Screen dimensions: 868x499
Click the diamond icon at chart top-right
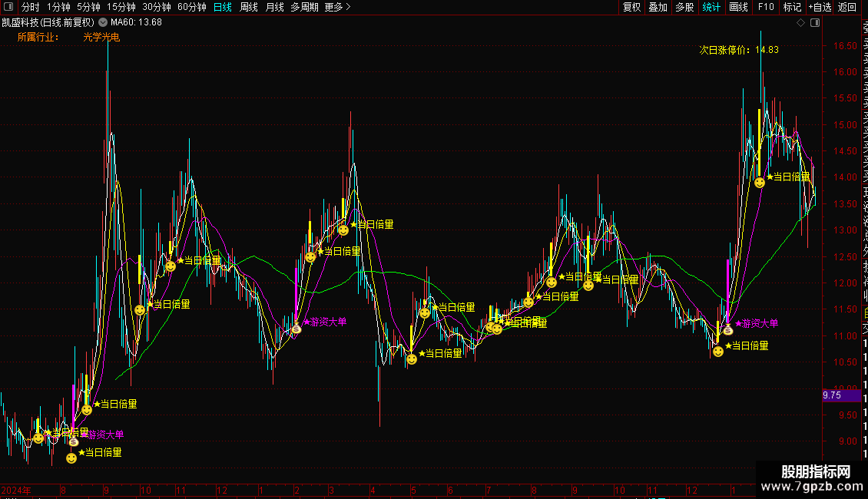(800, 23)
